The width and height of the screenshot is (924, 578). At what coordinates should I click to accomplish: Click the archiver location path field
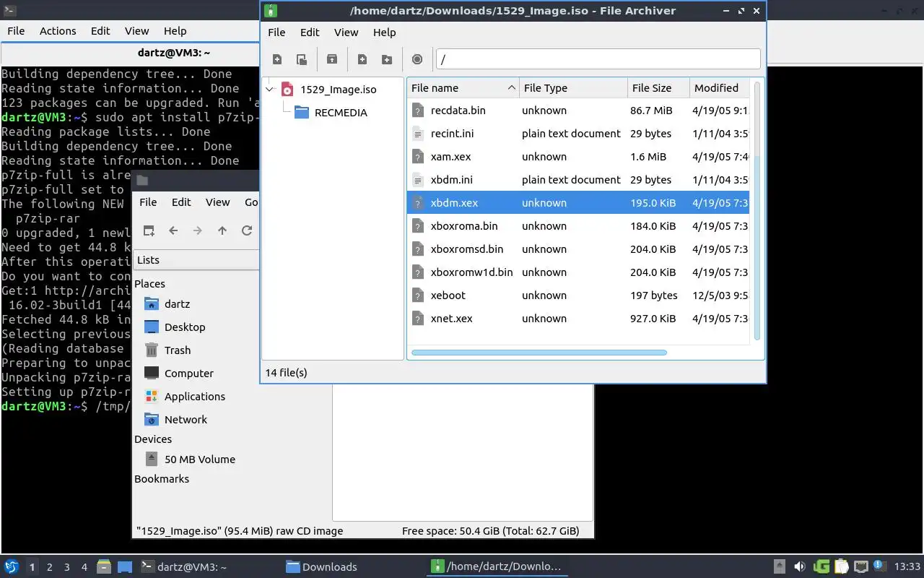(598, 59)
